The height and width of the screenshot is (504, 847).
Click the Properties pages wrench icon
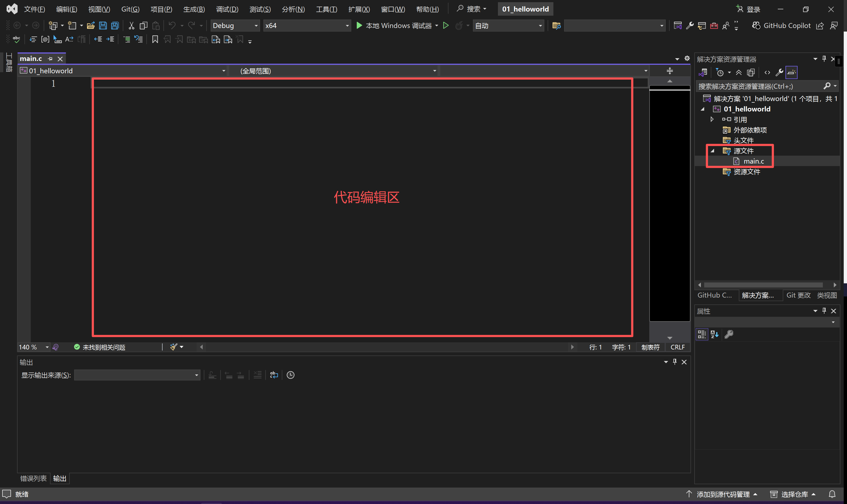coord(729,334)
